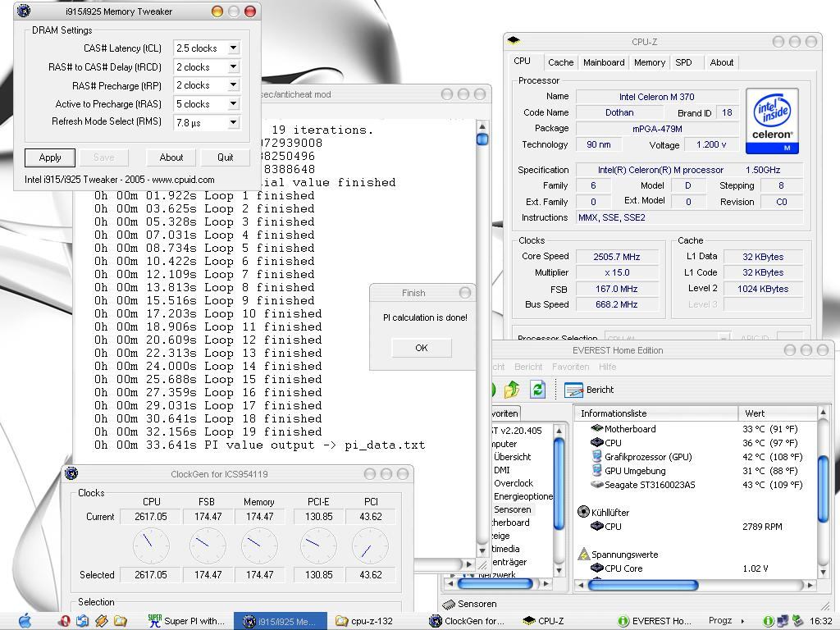
Task: Switch to the cpu-z-132 folder taskbar button
Action: click(364, 621)
